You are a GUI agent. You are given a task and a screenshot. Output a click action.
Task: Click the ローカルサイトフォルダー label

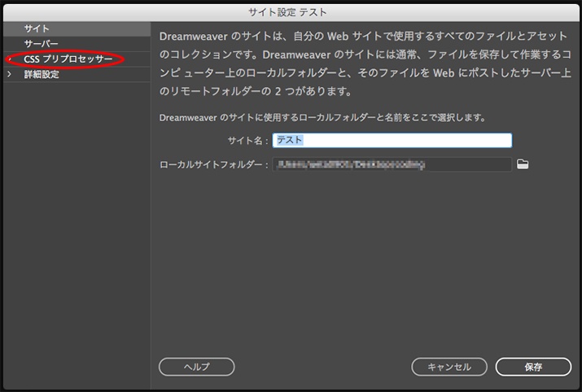coord(214,165)
